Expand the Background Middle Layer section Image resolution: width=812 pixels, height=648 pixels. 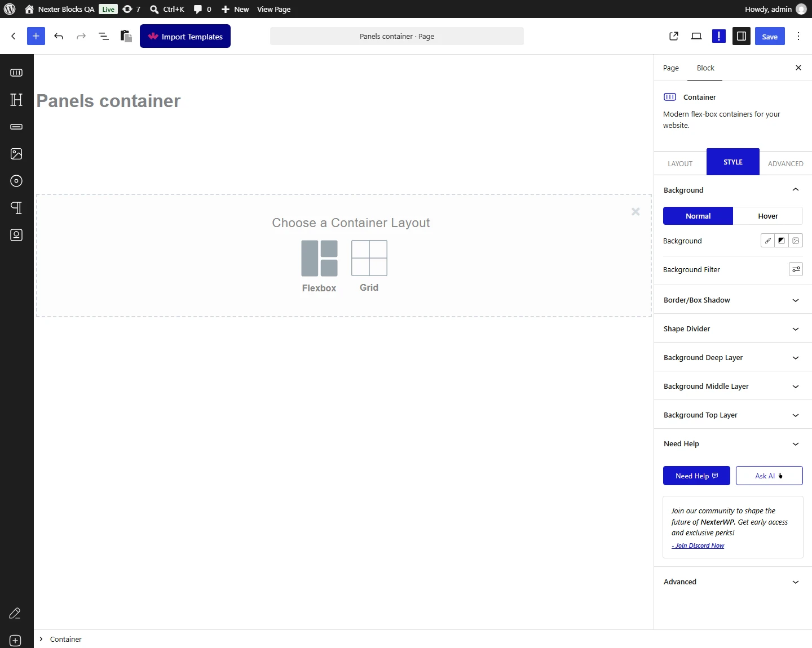[x=733, y=386]
